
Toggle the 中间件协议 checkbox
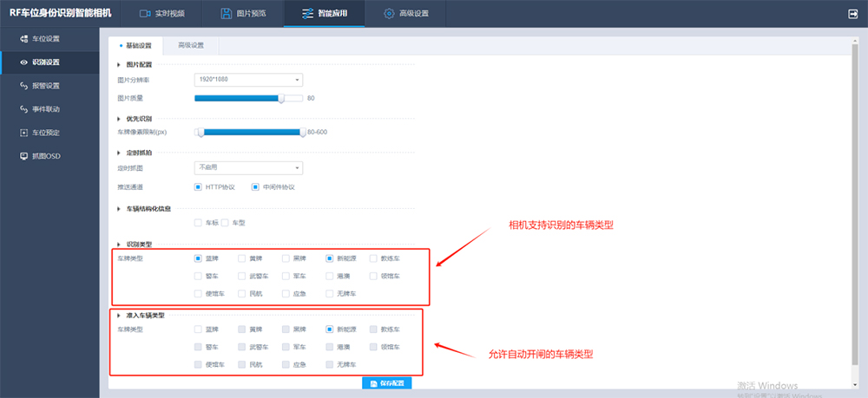tap(255, 187)
